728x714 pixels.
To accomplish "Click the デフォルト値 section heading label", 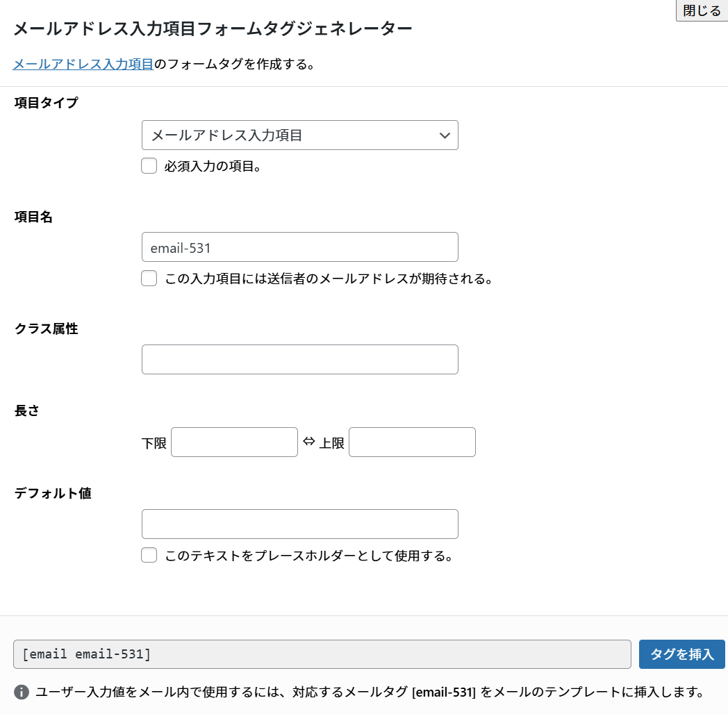I will 53,493.
